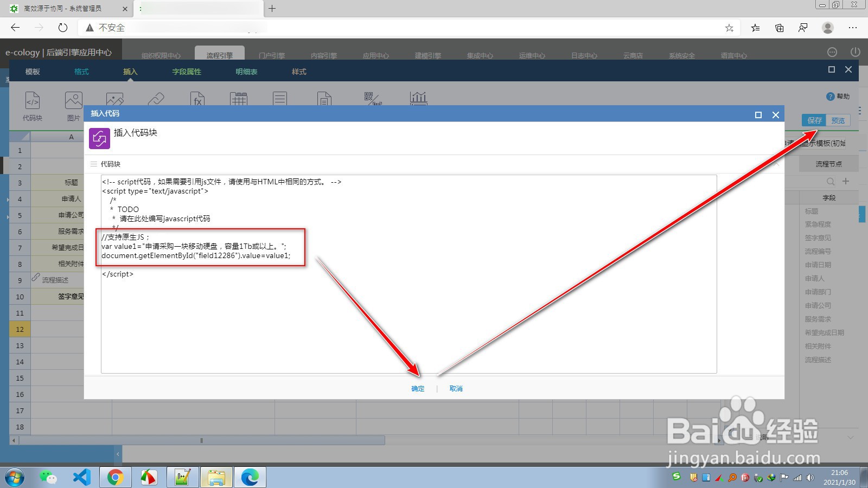Viewport: 868px width, 488px height.
Task: Open Google Chrome from the taskbar
Action: 115,477
